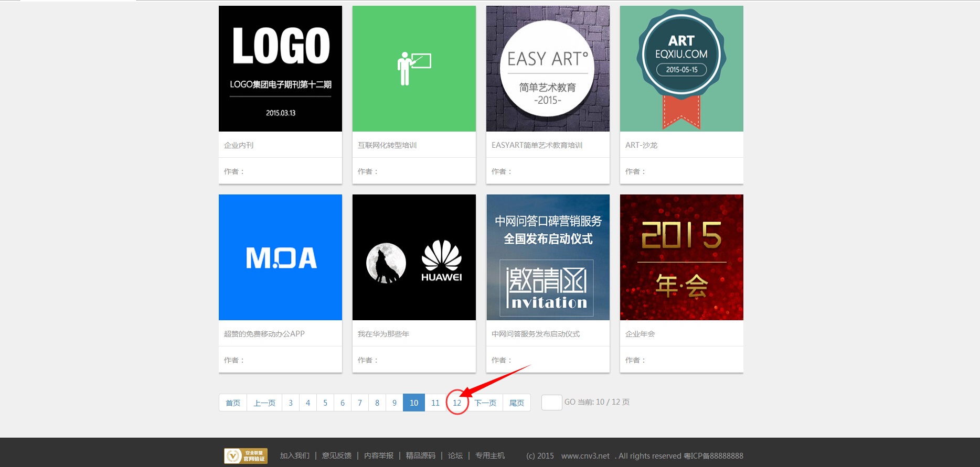
Task: Jump to page 11 in pagination
Action: [435, 403]
